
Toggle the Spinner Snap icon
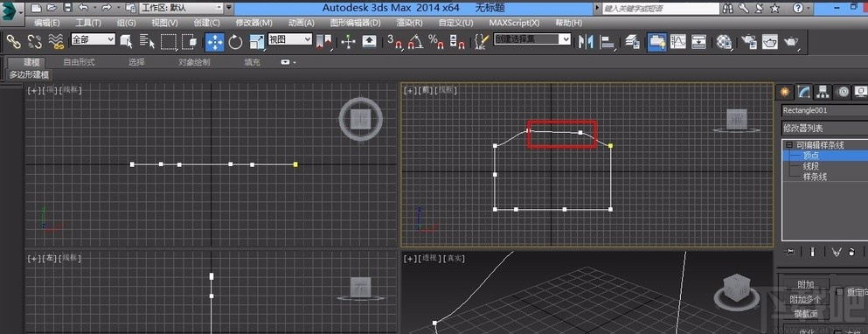(456, 42)
